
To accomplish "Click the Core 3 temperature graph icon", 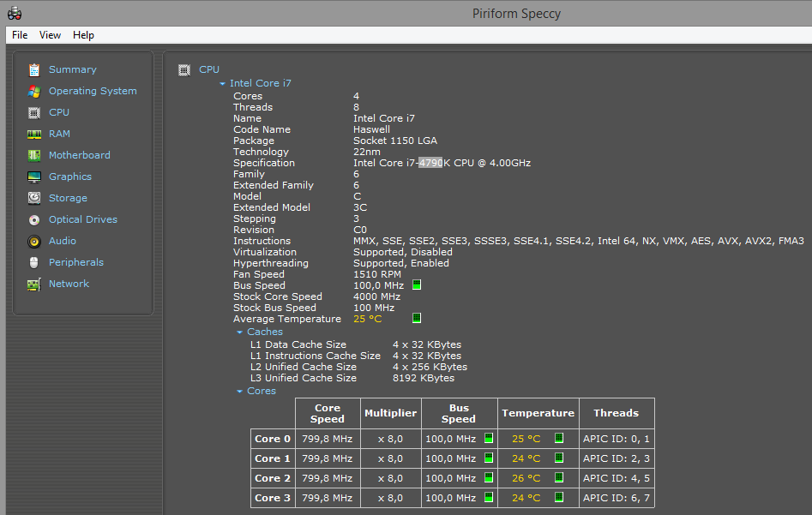I will point(559,497).
